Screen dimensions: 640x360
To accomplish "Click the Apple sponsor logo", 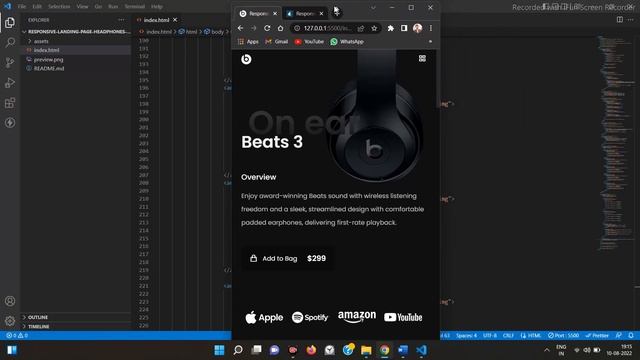I will (x=264, y=317).
